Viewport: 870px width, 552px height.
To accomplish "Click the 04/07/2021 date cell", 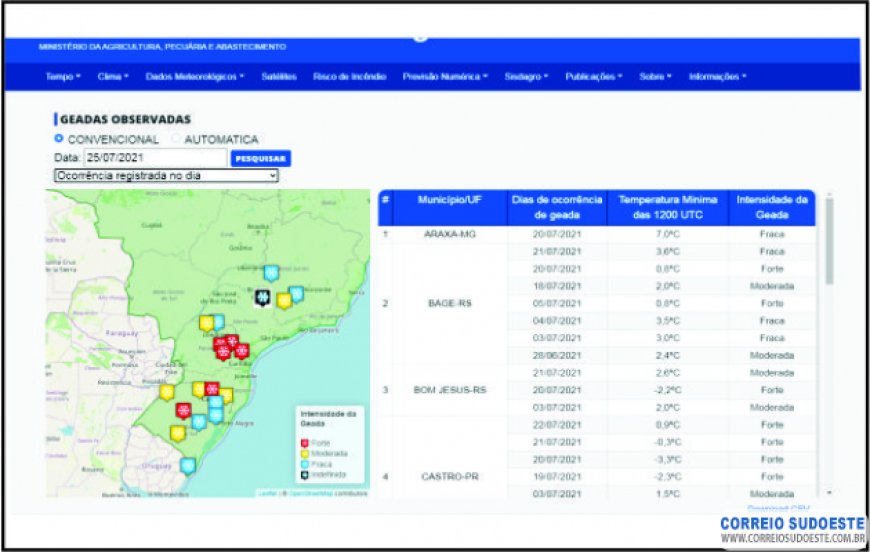I will [557, 321].
